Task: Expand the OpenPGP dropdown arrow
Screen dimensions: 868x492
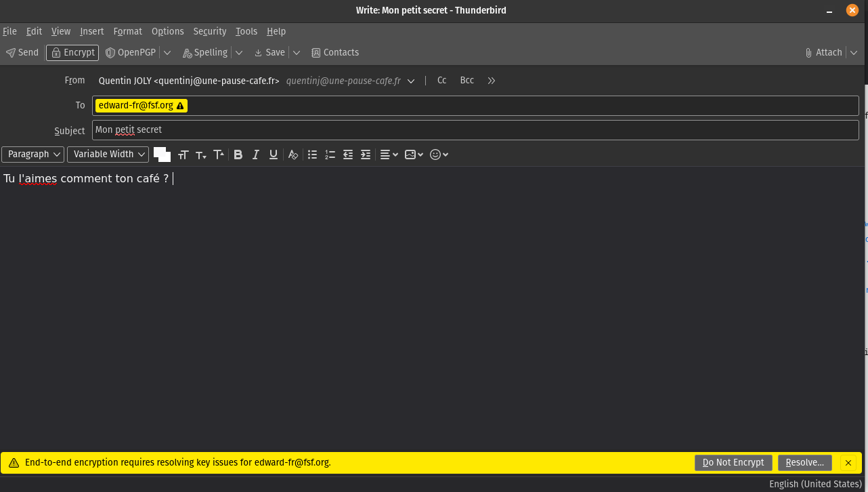Action: click(x=167, y=53)
